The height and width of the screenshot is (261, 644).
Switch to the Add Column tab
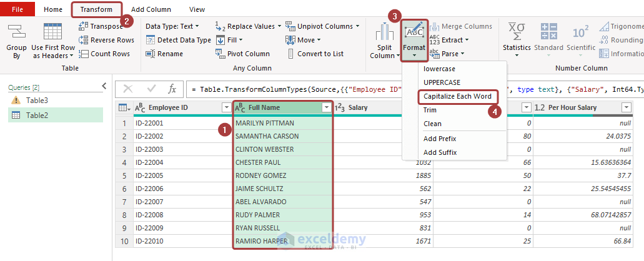[151, 9]
